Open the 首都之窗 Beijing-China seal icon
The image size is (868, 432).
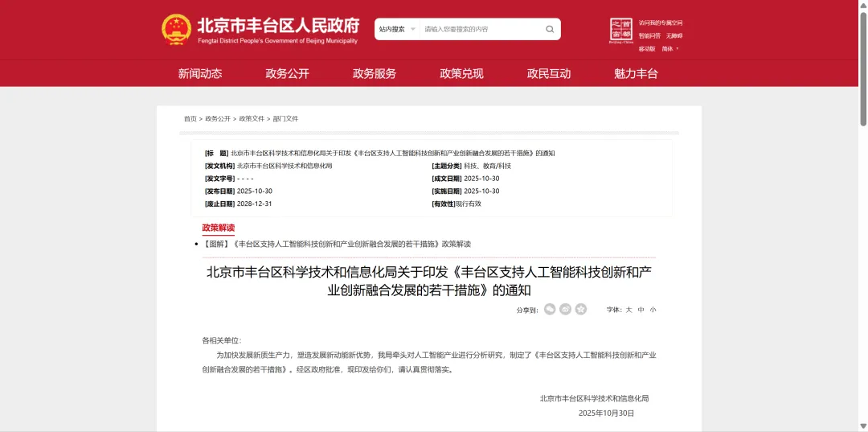tap(620, 30)
